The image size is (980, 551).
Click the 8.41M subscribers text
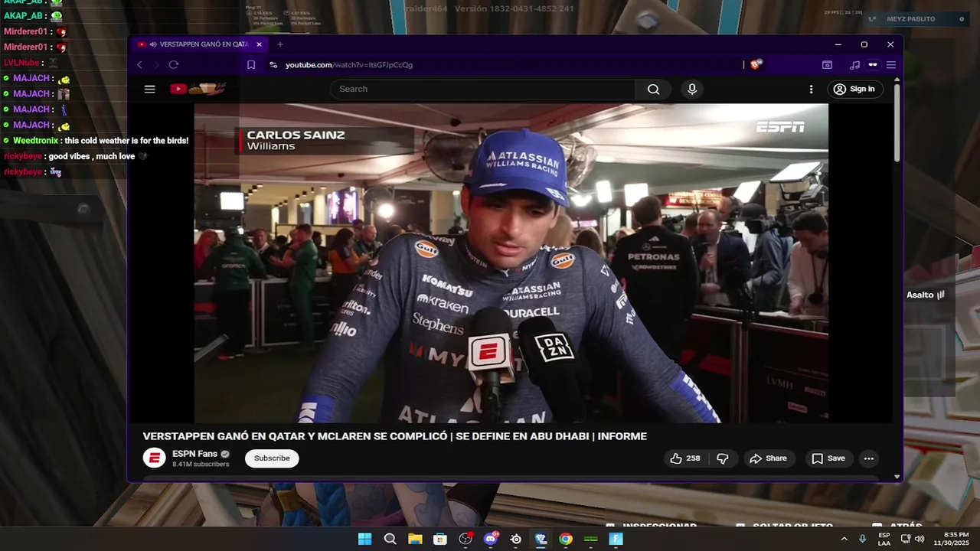201,465
